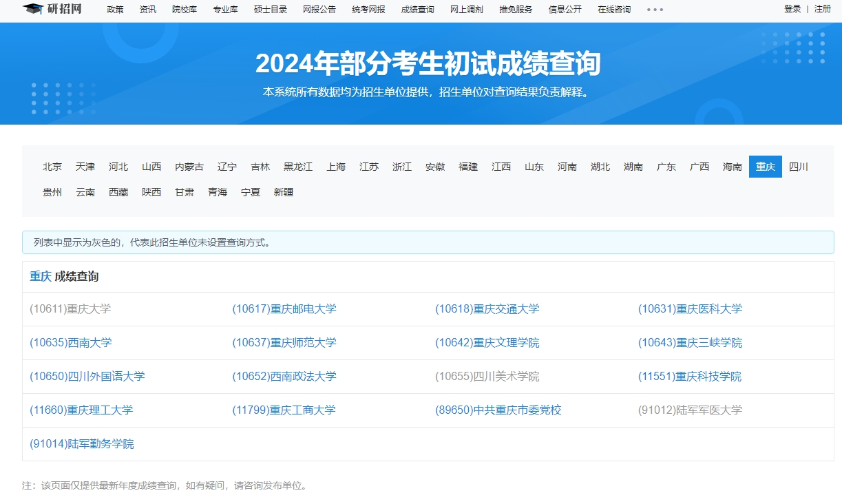The image size is (842, 504).
Task: Open the 政策 menu item
Action: [x=116, y=10]
